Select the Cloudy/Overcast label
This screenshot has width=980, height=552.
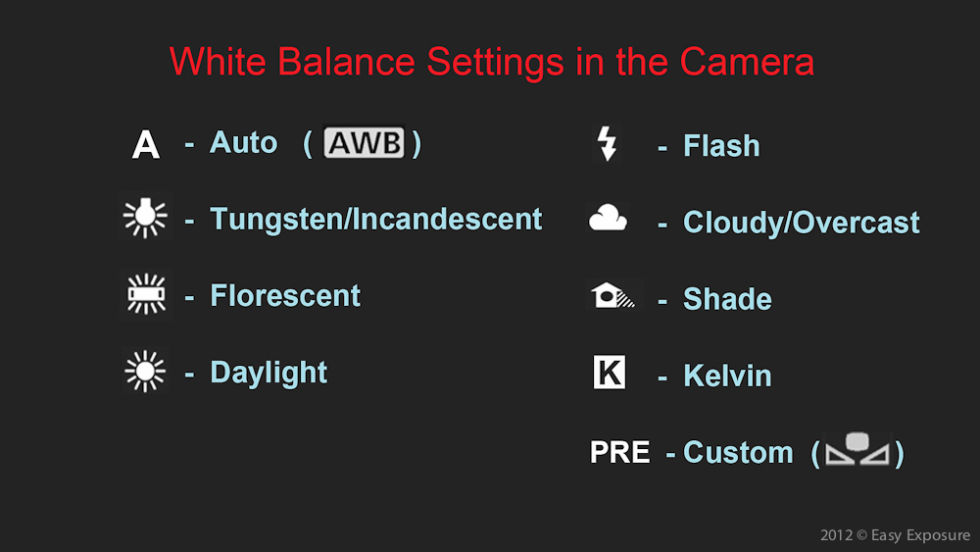coord(802,224)
